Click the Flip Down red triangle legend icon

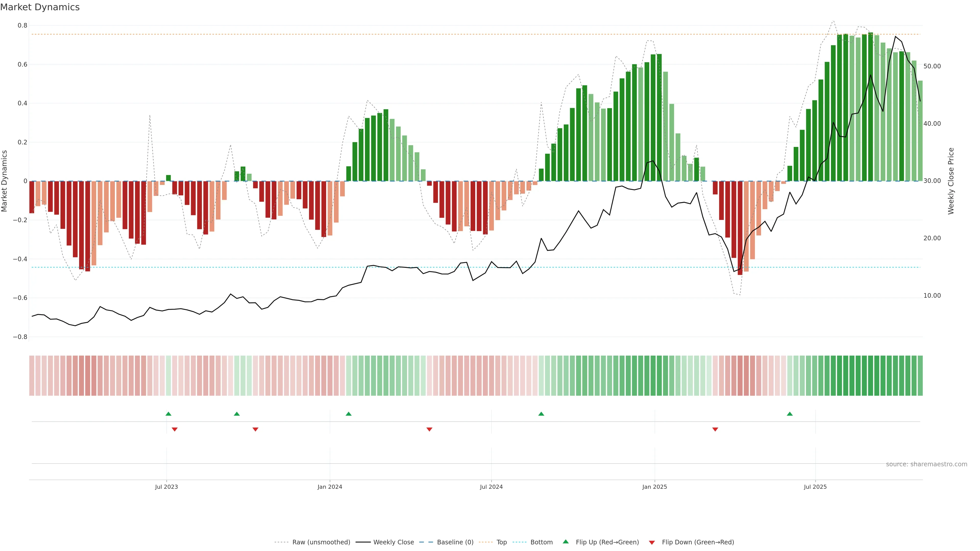652,542
